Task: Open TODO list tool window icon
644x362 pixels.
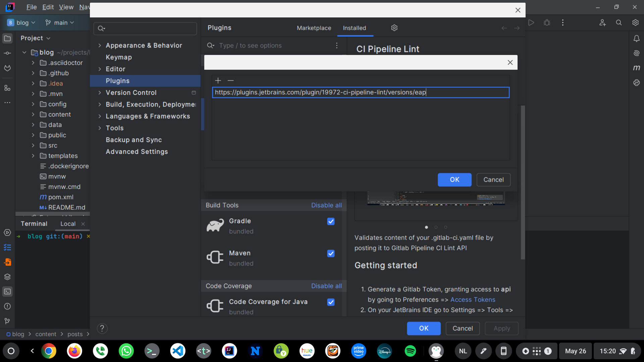Action: (7, 247)
